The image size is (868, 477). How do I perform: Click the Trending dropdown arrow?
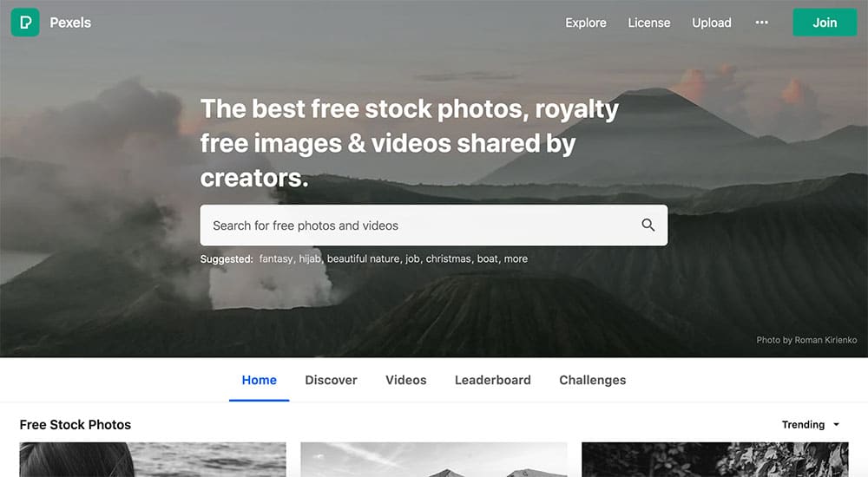pos(836,425)
